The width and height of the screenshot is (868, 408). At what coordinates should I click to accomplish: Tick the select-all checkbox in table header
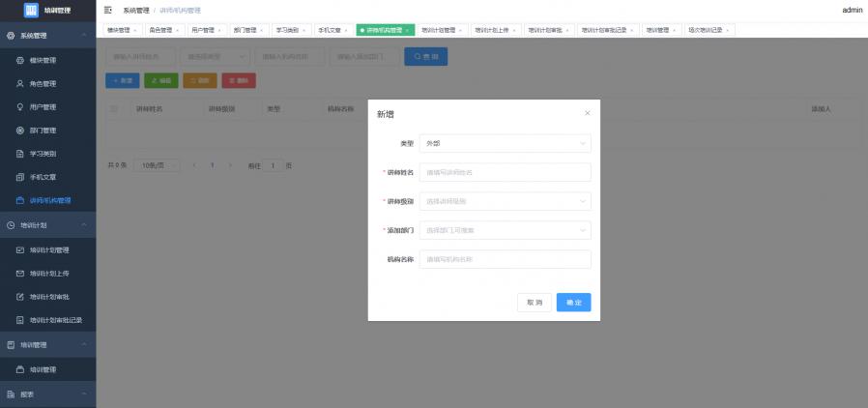pos(114,108)
